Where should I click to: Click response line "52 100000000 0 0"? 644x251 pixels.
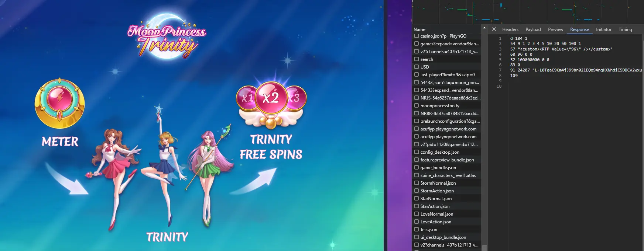(530, 60)
